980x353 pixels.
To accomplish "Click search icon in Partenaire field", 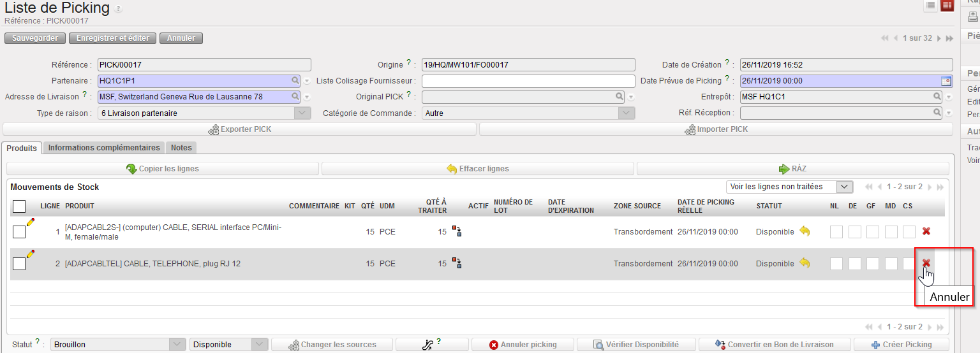I will click(295, 81).
